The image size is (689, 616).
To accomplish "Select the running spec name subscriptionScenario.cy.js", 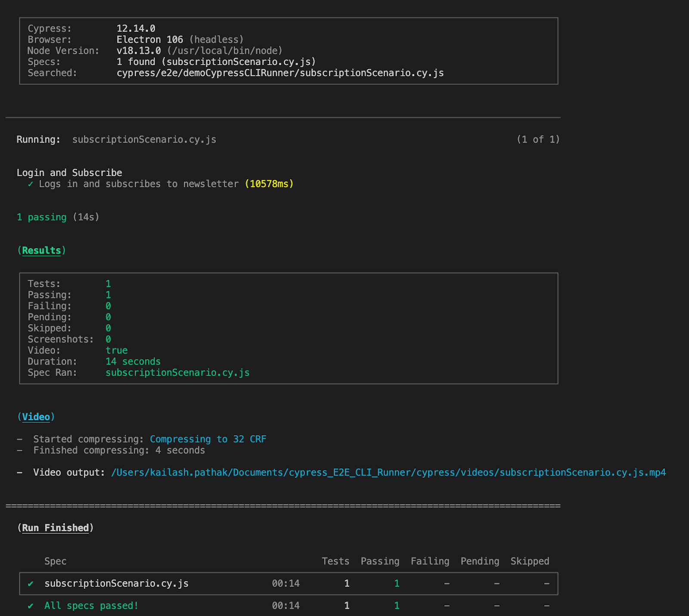I will click(144, 139).
